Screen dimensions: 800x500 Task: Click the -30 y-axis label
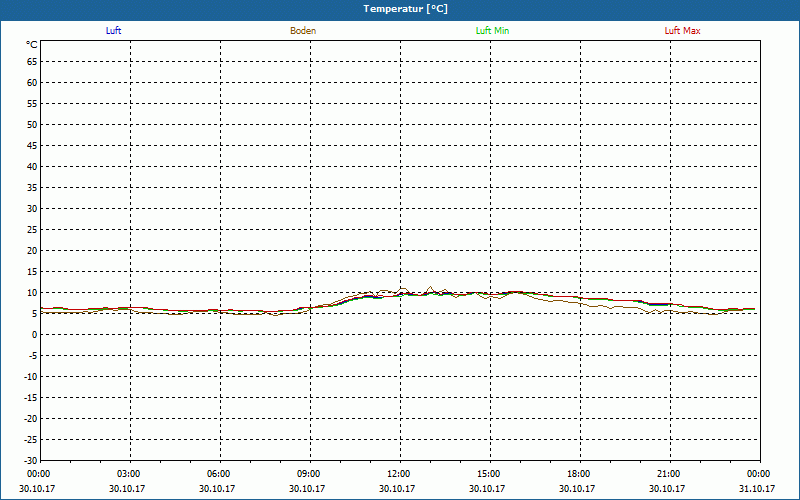click(x=30, y=461)
